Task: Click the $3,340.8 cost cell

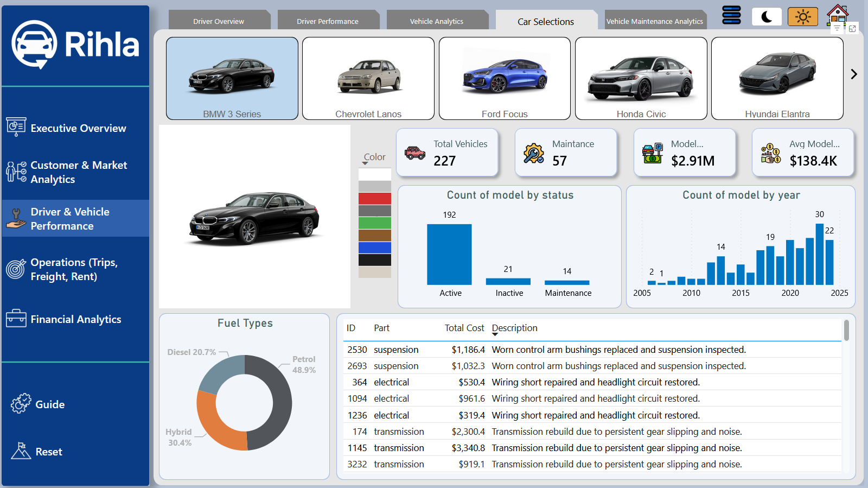Action: [x=468, y=448]
